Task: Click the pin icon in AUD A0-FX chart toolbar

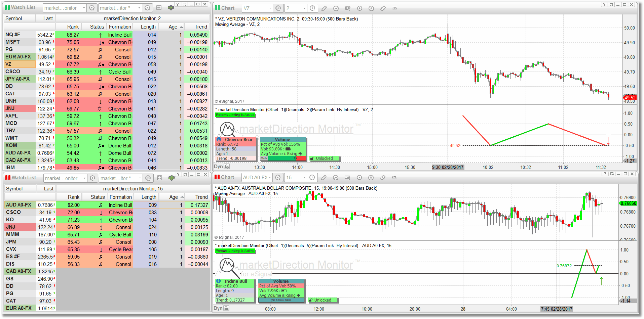Action: tap(383, 178)
